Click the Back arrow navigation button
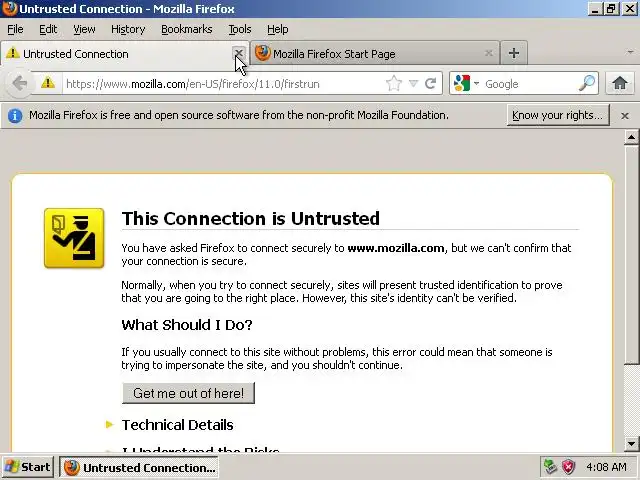 (x=19, y=84)
